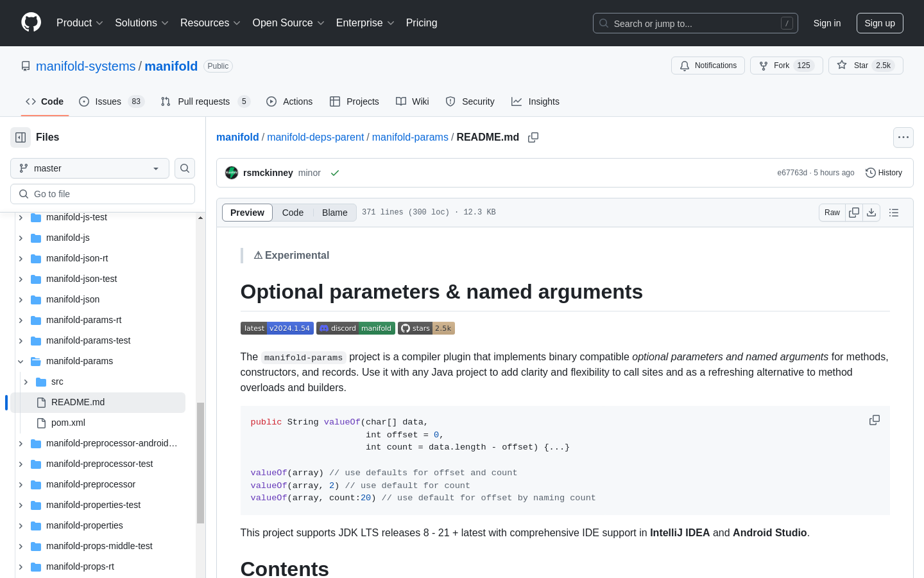Expand manifold-params-rt folder chevron
This screenshot has width=924, height=578.
point(21,320)
